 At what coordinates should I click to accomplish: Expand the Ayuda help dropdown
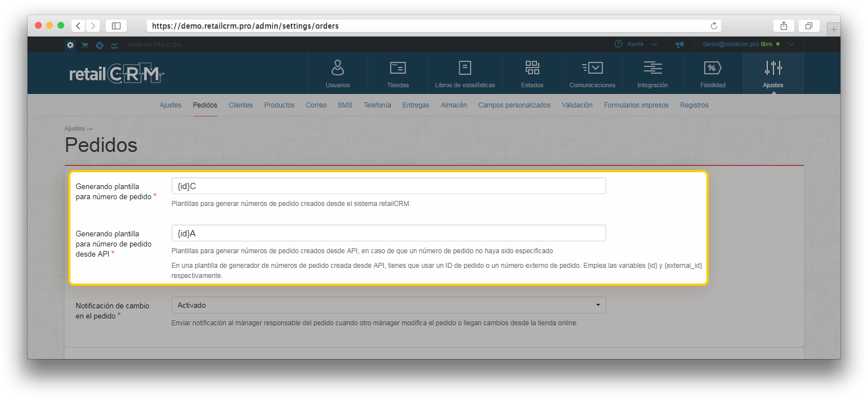click(x=654, y=44)
